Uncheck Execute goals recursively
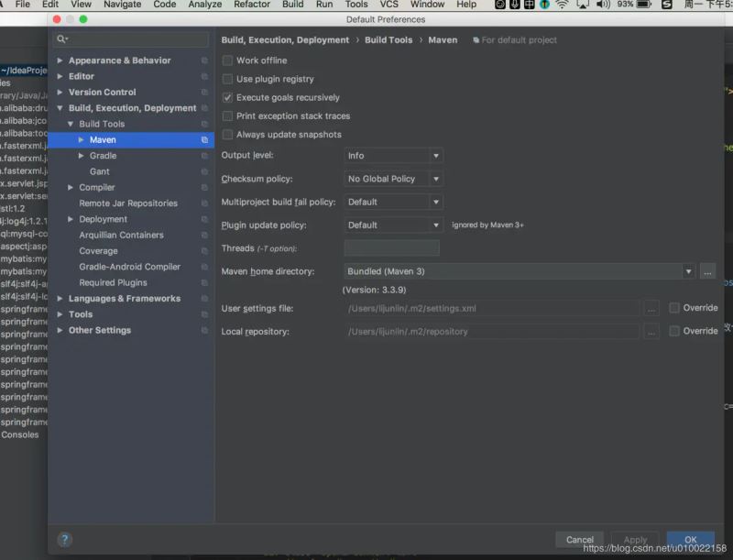733x560 pixels. [227, 97]
